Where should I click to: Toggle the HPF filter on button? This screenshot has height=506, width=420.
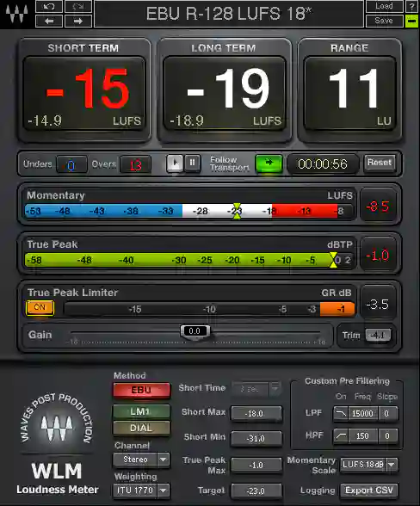point(341,436)
